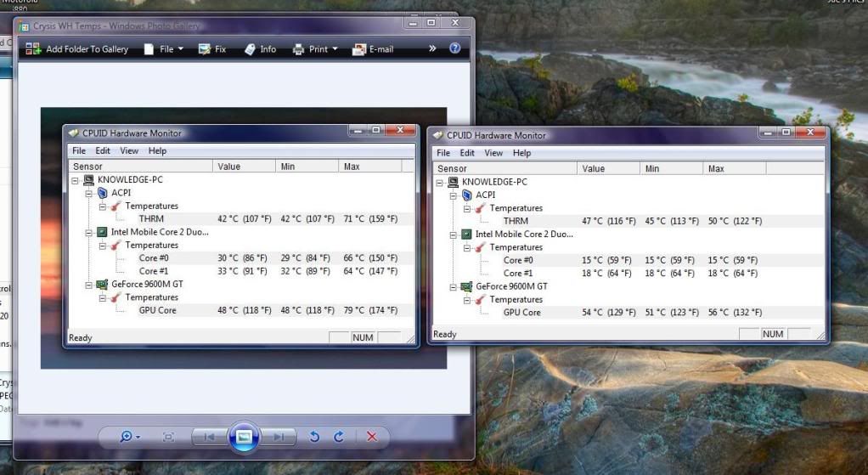Click resize grip of right Hardware Monitor

[x=820, y=336]
